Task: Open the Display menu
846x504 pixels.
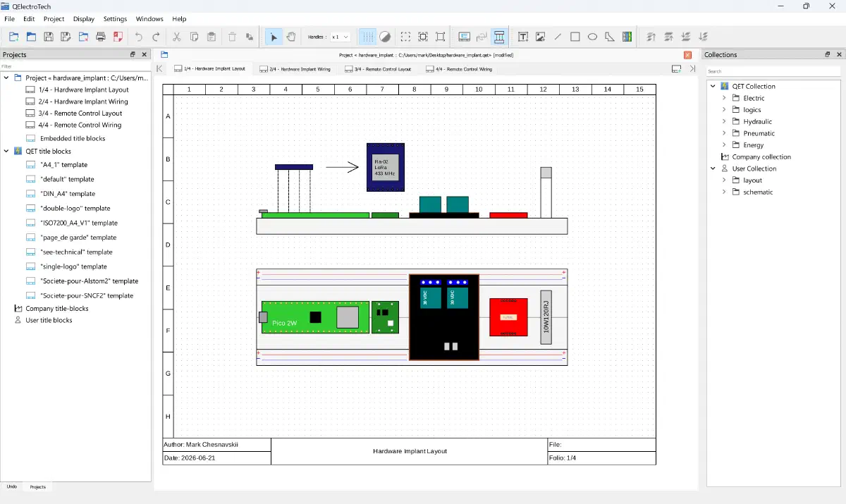Action: (x=83, y=19)
